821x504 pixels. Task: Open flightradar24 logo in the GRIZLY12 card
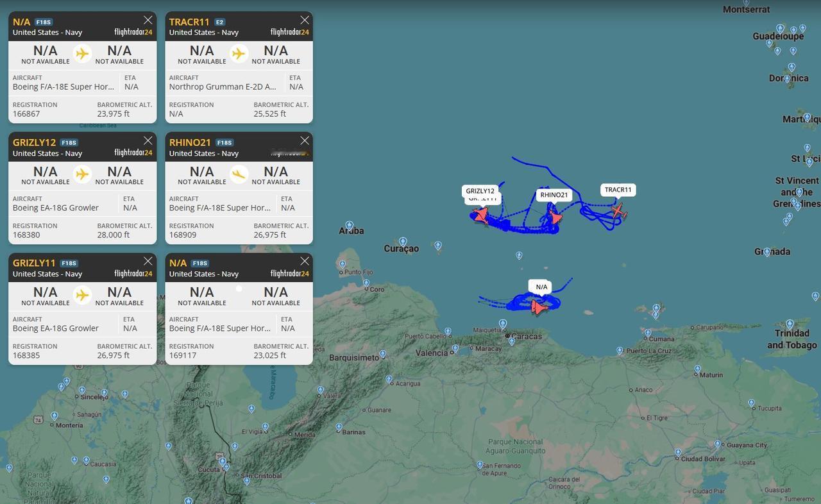click(133, 153)
